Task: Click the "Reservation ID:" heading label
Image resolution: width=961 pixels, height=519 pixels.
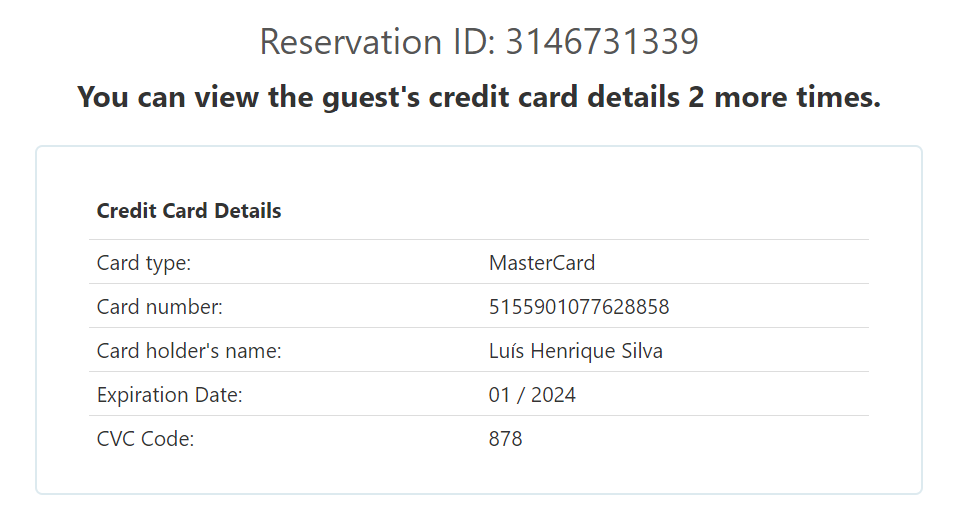Action: 378,42
